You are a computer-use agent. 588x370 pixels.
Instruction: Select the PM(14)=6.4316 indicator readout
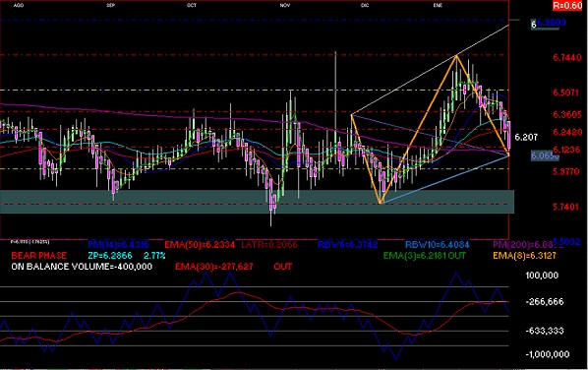pyautogui.click(x=118, y=245)
